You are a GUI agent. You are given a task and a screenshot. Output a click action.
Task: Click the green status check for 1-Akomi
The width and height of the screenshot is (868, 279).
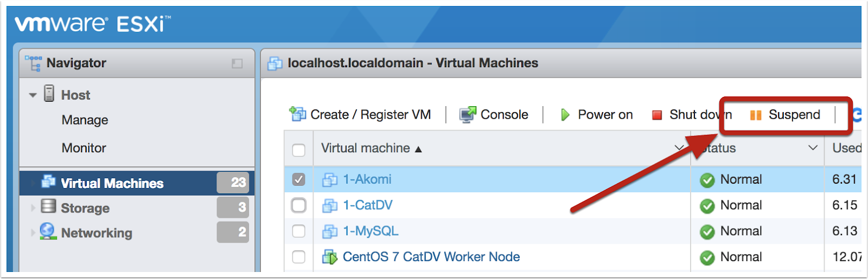(707, 180)
